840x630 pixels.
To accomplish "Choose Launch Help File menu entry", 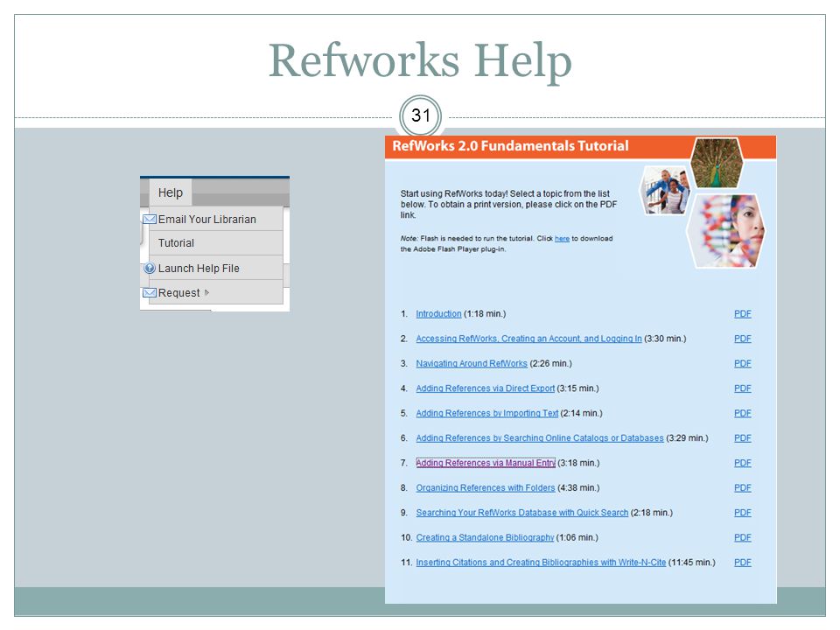I will tap(216, 268).
